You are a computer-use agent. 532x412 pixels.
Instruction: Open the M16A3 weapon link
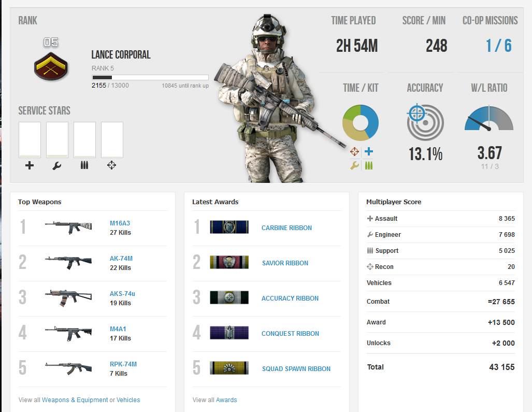pyautogui.click(x=120, y=223)
